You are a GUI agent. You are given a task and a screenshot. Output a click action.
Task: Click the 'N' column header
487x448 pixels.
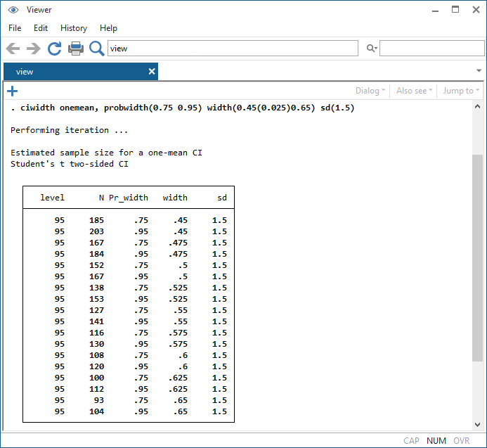[101, 198]
